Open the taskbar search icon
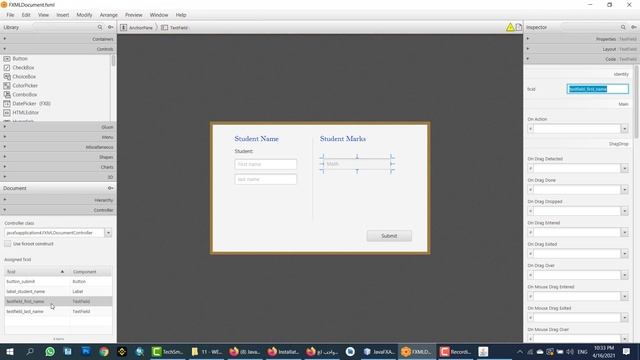The height and width of the screenshot is (360, 640). [30, 351]
